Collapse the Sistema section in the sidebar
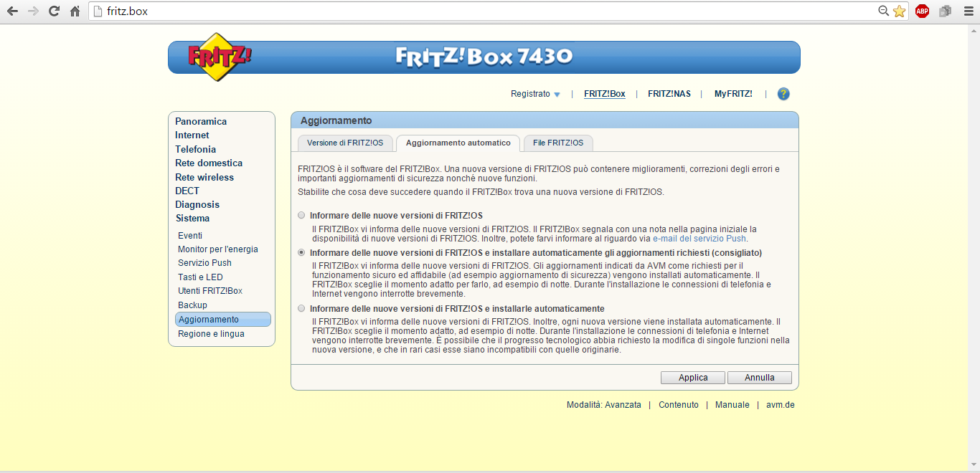Screen dimensions: 980x473 (x=192, y=219)
